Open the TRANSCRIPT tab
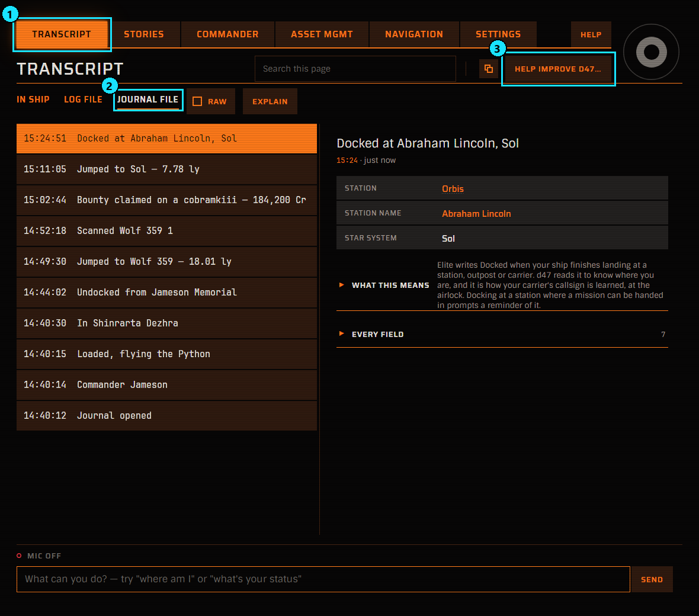 (x=62, y=34)
